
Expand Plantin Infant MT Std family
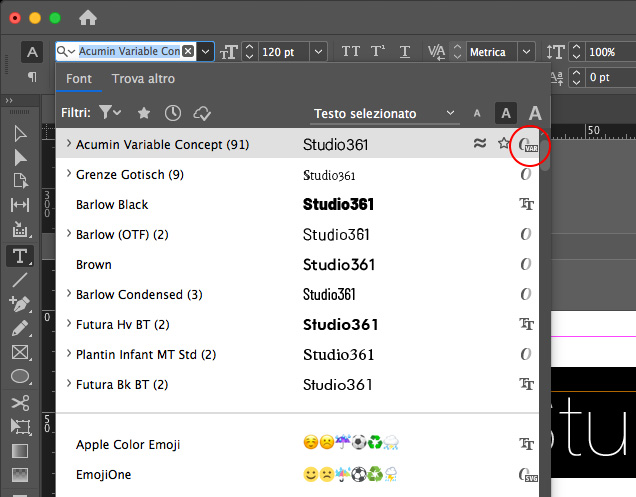click(x=69, y=353)
